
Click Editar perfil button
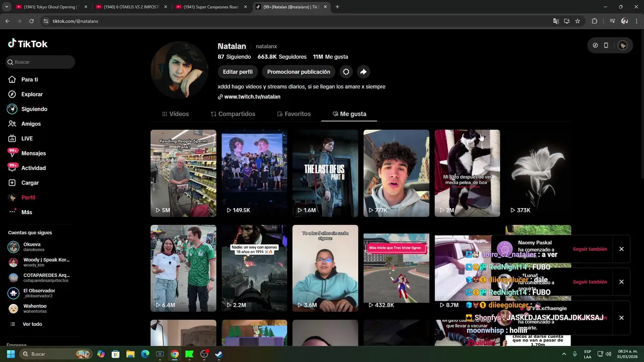pos(237,72)
